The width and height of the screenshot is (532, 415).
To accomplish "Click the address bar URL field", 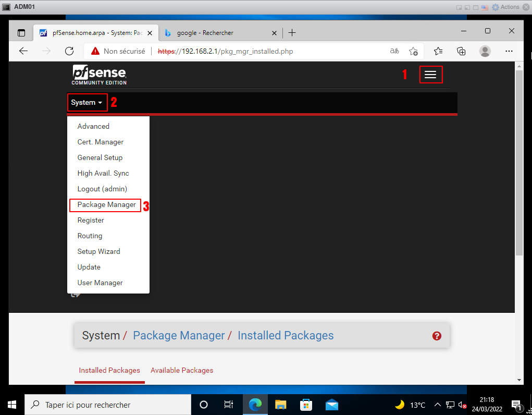I will point(271,51).
